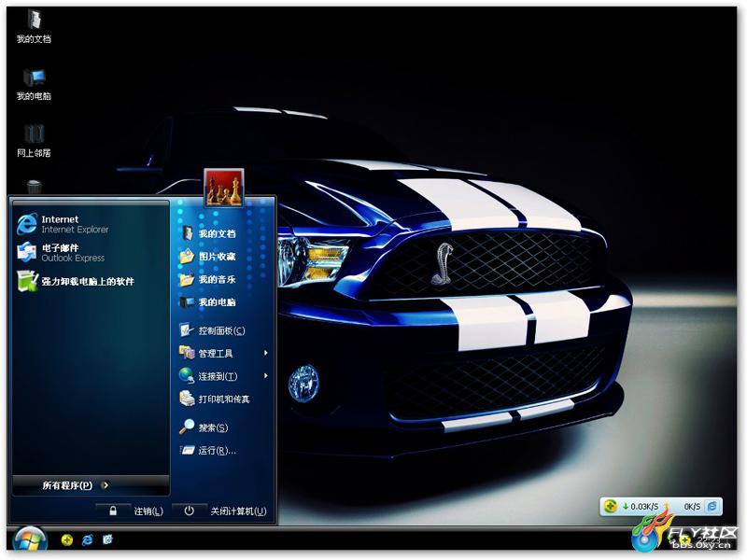Viewport: 747px width, 560px height.
Task: Click the 0K/S upload speed reading
Action: (x=692, y=506)
